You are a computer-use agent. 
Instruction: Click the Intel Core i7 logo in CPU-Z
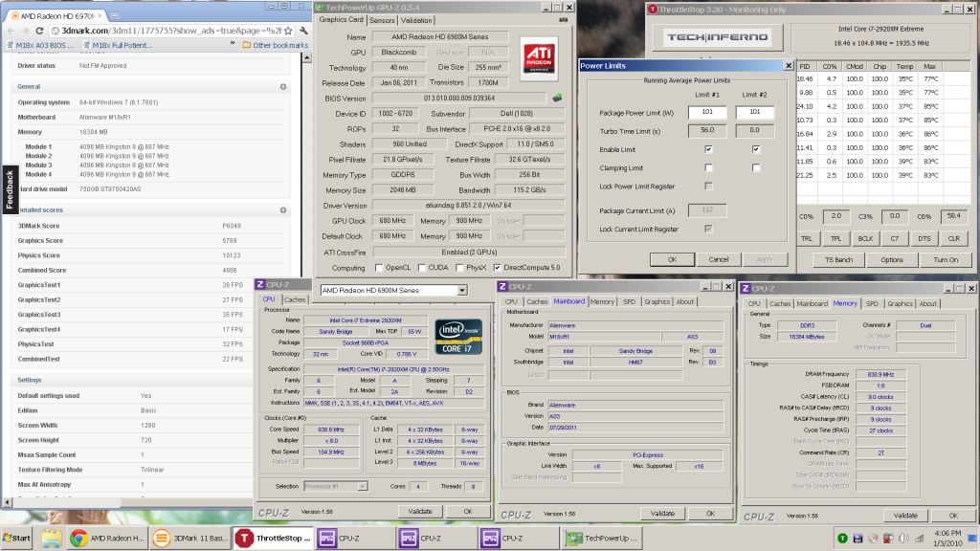[458, 338]
